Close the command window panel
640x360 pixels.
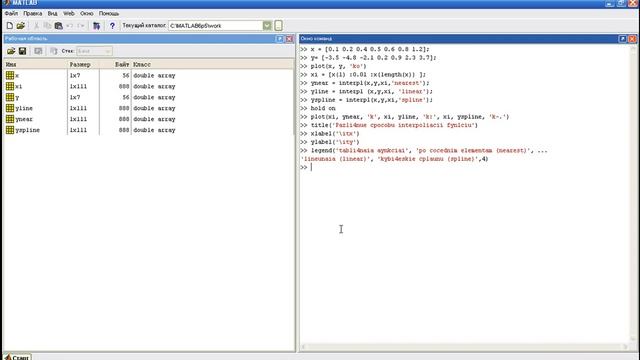[x=632, y=39]
